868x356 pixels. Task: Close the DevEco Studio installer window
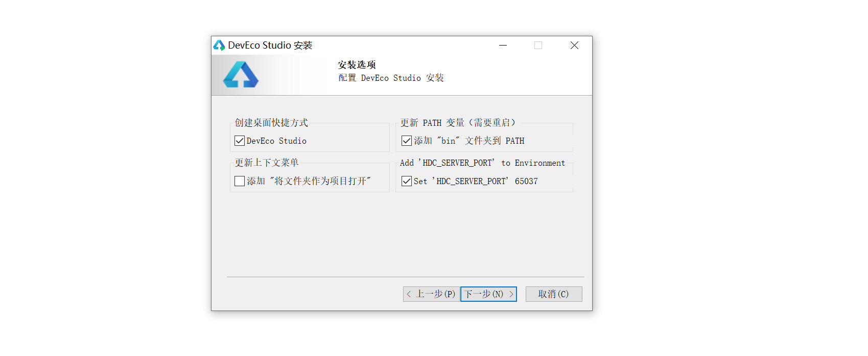pyautogui.click(x=574, y=46)
